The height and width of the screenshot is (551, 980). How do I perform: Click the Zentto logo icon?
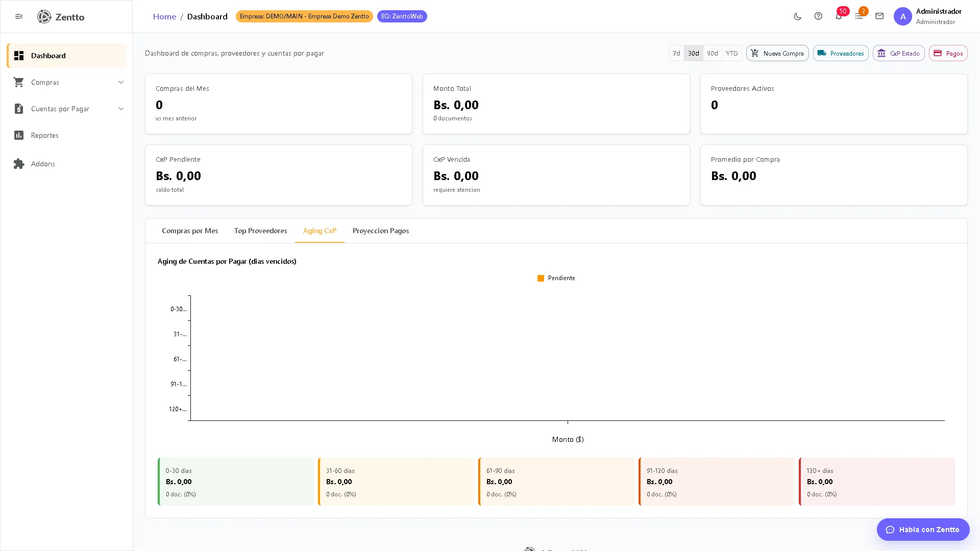point(44,17)
